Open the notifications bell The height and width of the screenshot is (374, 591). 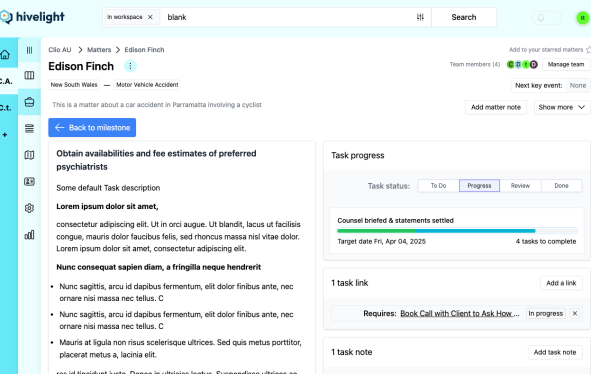click(541, 18)
